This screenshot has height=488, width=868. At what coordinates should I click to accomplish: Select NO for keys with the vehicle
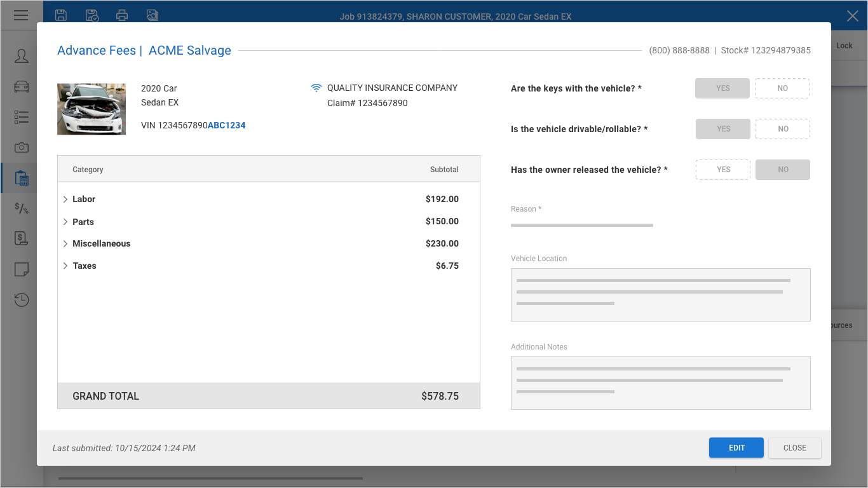782,88
